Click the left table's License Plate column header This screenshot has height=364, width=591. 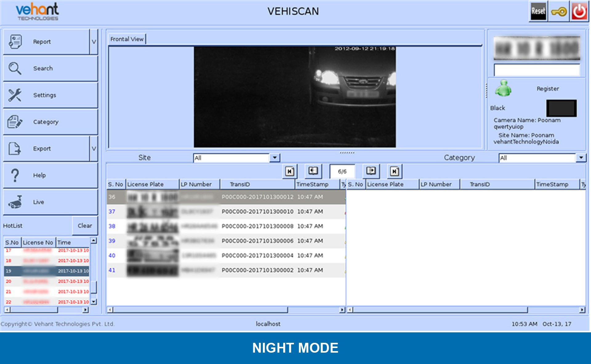pyautogui.click(x=152, y=184)
